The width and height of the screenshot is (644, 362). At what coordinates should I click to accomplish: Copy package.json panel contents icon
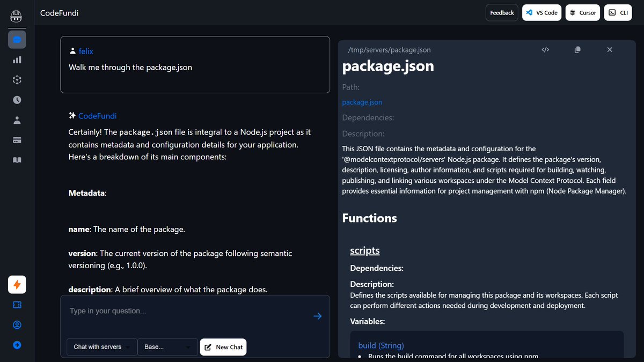[x=577, y=49]
